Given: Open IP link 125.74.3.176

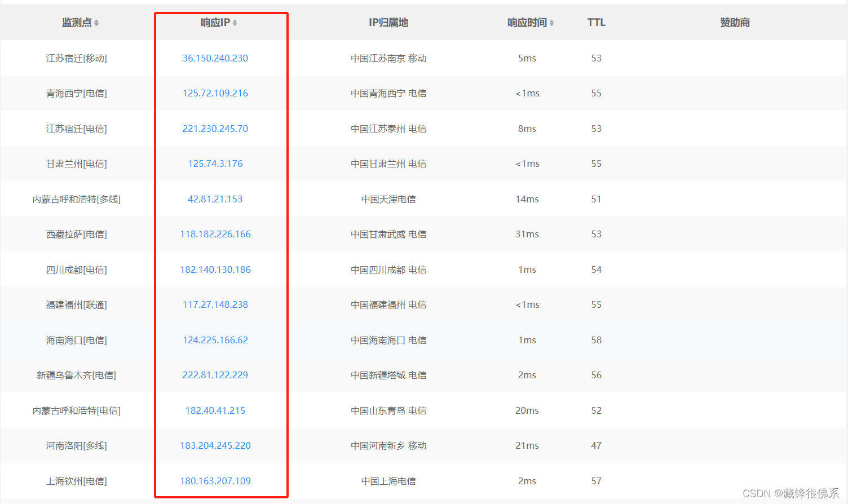Looking at the screenshot, I should tap(215, 163).
